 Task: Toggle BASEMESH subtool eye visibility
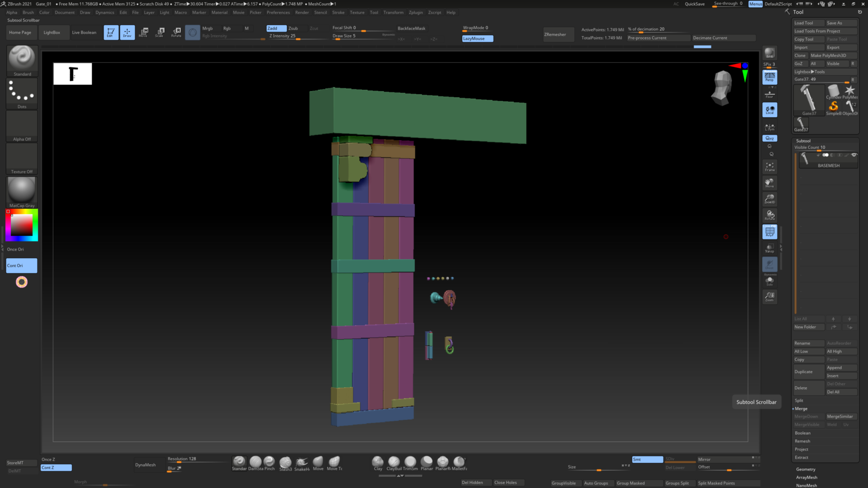[x=854, y=155]
